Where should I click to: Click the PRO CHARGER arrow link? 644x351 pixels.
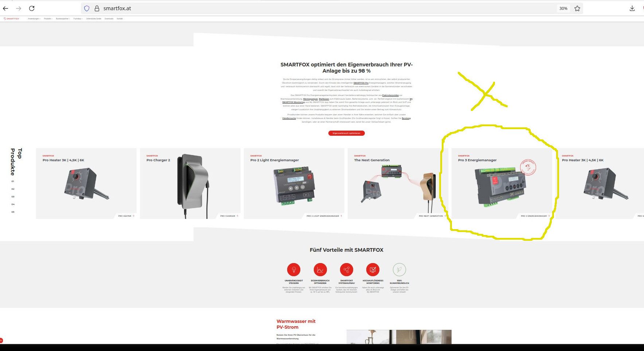tap(229, 216)
